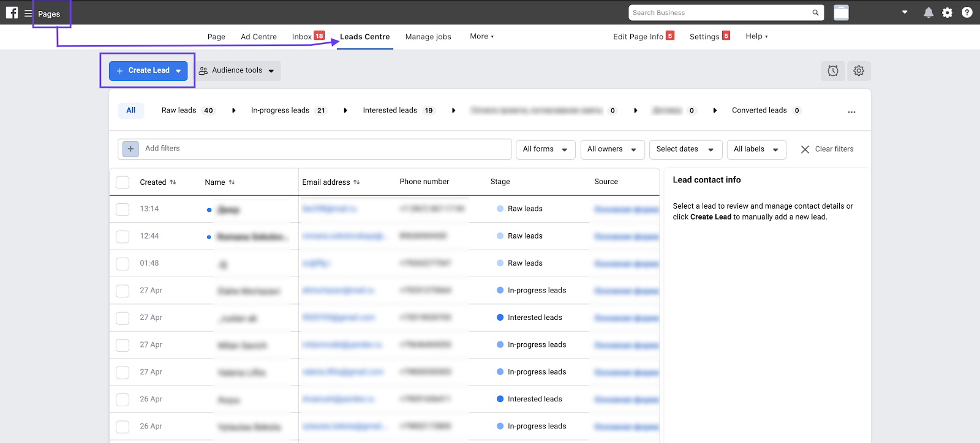Check the 01:48 lead row checkbox
The width and height of the screenshot is (980, 443).
tap(123, 264)
